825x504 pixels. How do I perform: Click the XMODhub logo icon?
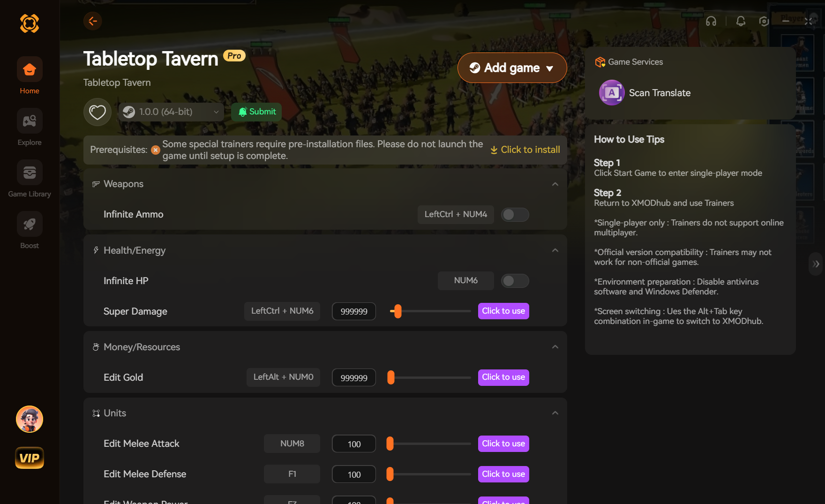point(30,23)
